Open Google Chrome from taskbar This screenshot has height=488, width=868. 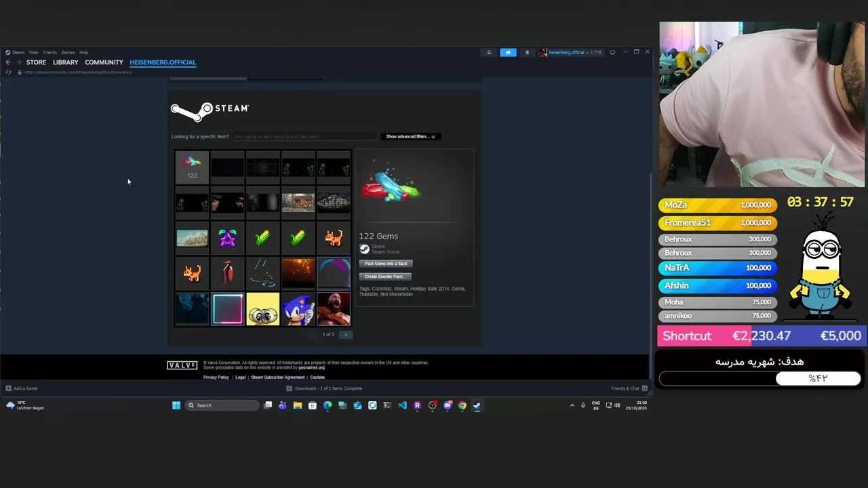coord(462,405)
